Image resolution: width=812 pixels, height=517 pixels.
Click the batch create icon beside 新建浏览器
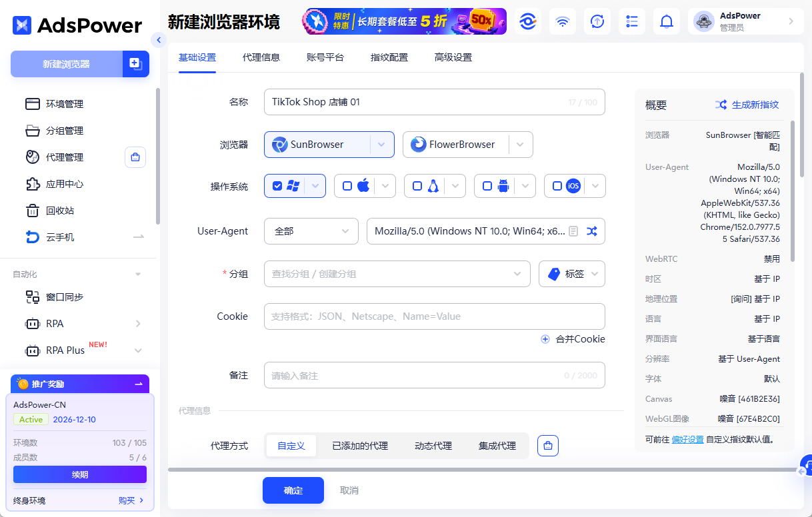(x=136, y=64)
